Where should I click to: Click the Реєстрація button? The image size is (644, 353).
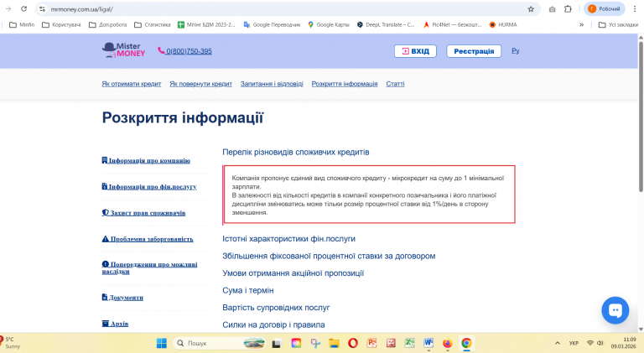point(474,51)
